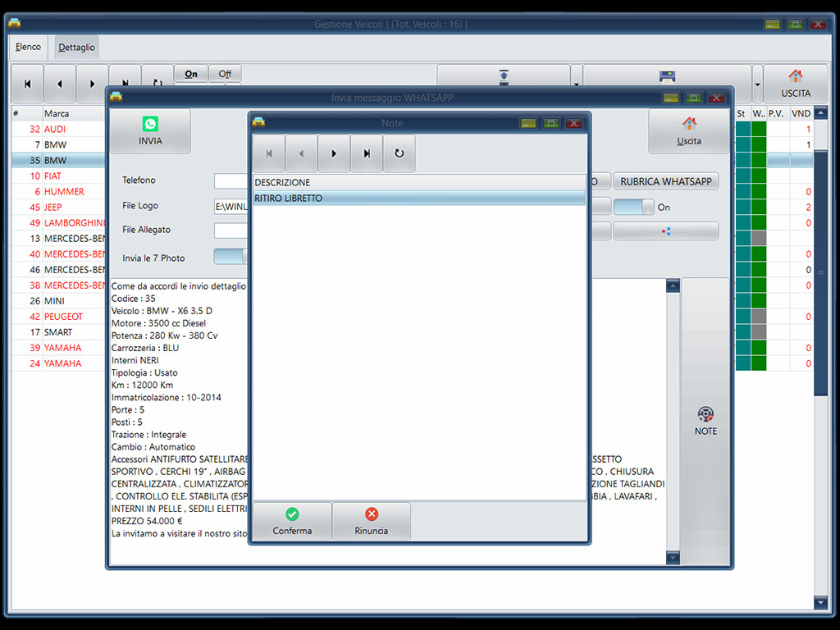
Task: Select the SMART row in the vehicle list
Action: click(x=59, y=332)
